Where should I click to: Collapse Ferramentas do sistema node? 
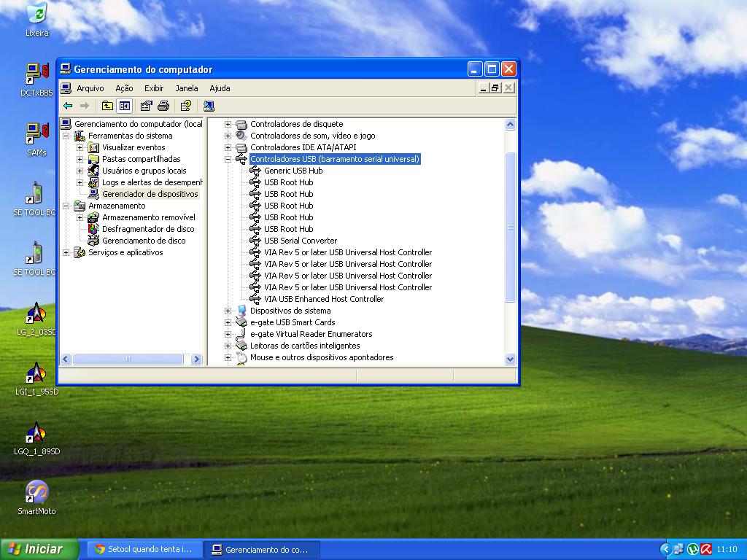(x=66, y=136)
